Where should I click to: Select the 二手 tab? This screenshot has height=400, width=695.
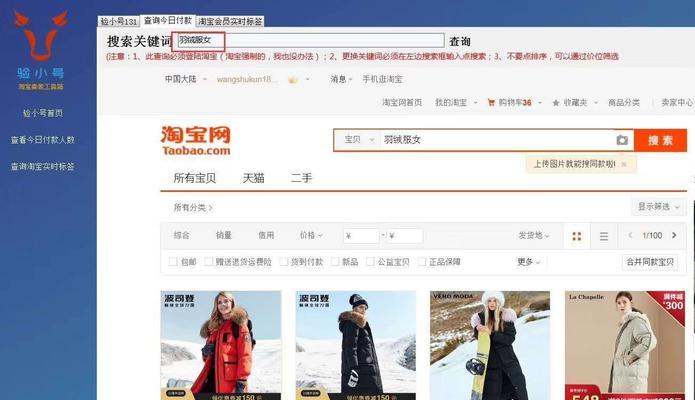(301, 178)
